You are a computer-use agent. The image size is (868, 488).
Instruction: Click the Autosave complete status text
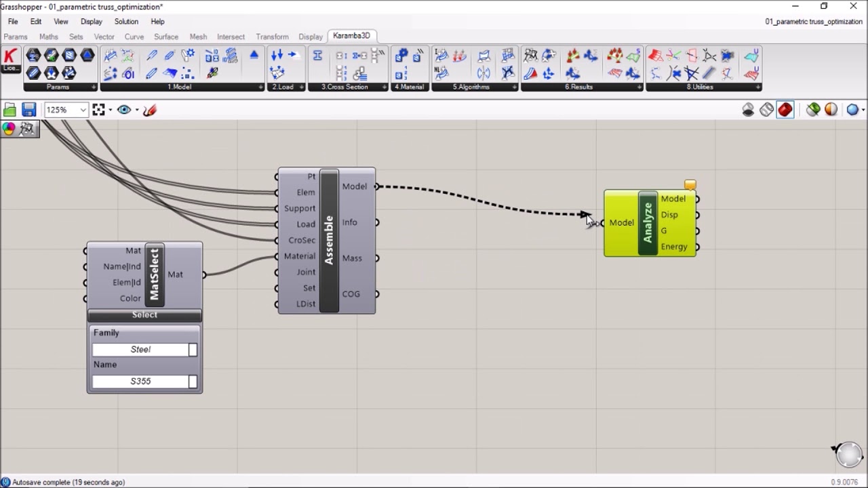pos(68,482)
